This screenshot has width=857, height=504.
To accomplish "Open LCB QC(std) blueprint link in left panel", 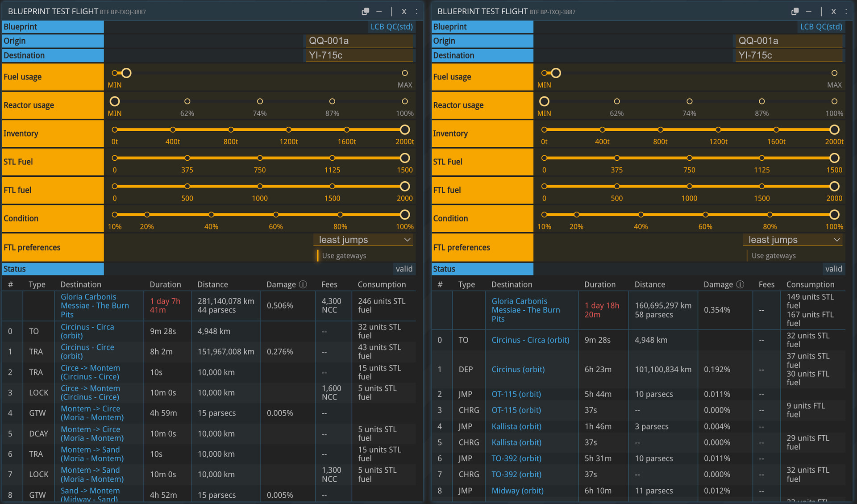I will click(x=391, y=27).
